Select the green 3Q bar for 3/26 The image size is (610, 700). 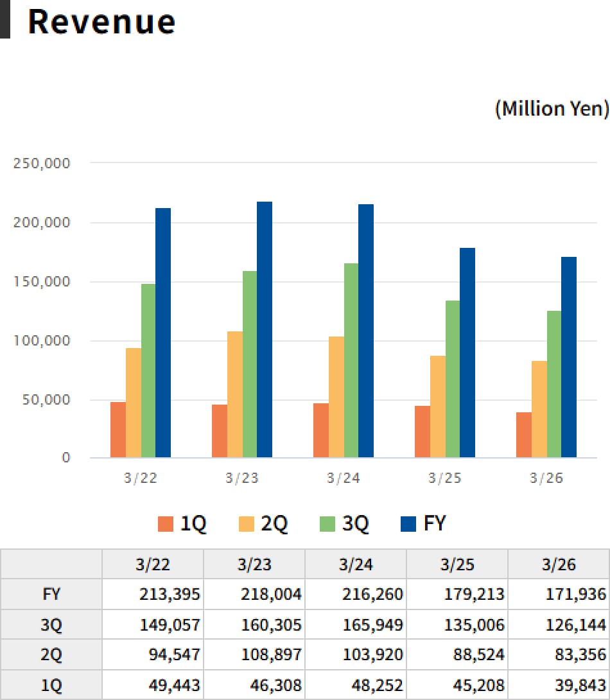(x=554, y=384)
